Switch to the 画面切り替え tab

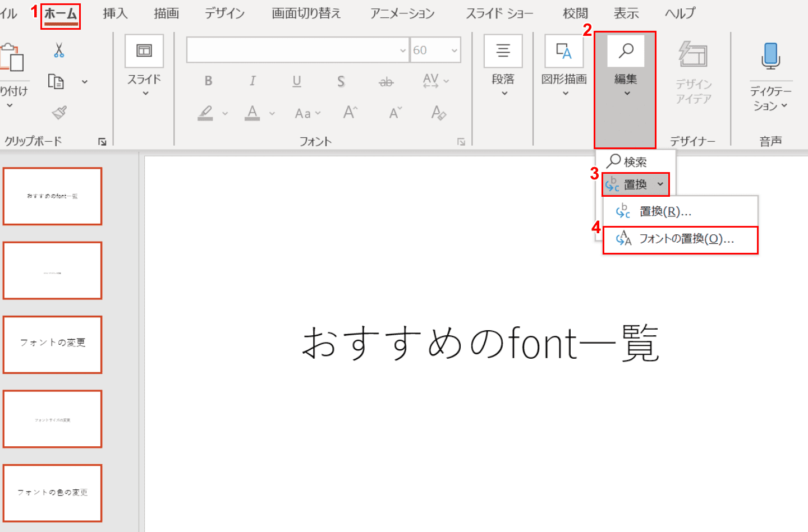pos(306,13)
